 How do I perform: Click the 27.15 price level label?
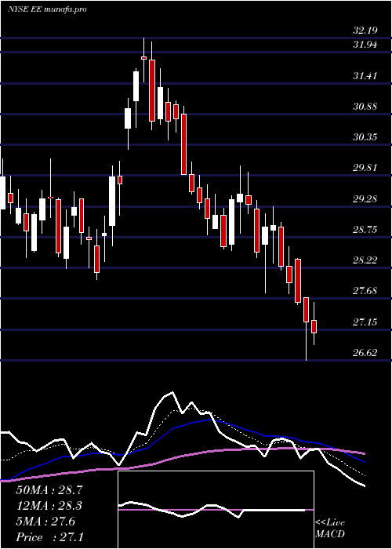(365, 322)
